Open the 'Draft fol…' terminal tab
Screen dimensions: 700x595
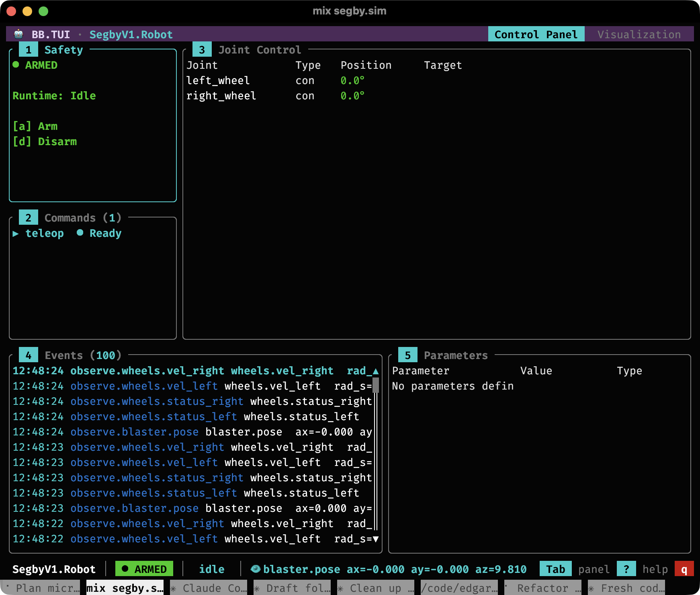[292, 588]
